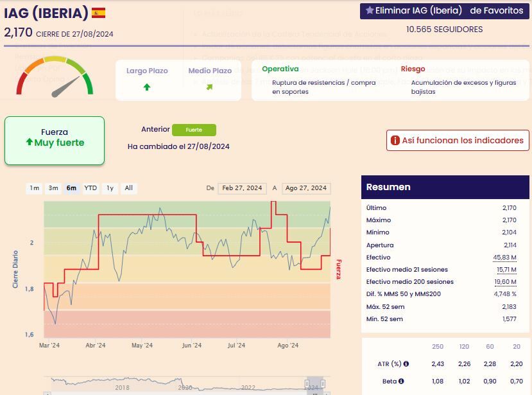Click the Medio Plazo label
Screen dimensions: 532x395
210,71
